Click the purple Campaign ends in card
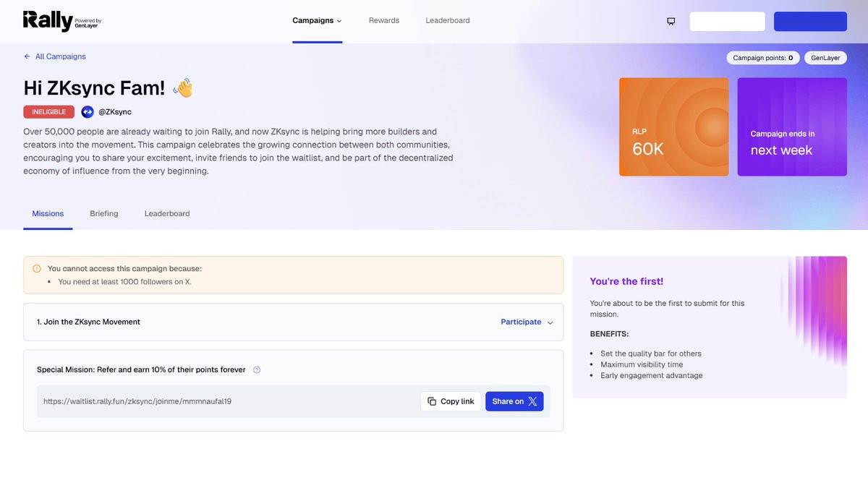Viewport: 868px width, 488px height. (x=792, y=127)
